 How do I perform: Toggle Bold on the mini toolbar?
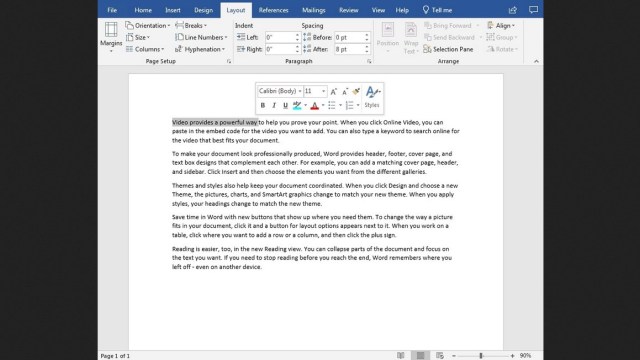262,105
